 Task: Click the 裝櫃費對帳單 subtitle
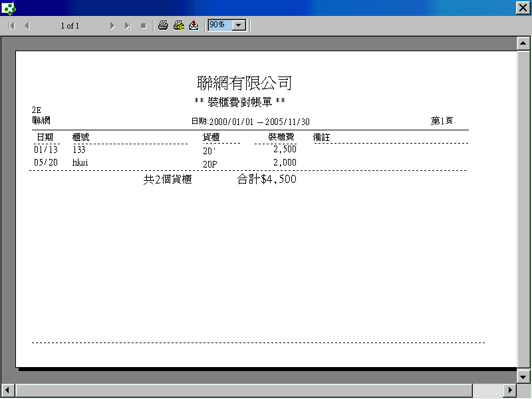(x=240, y=102)
